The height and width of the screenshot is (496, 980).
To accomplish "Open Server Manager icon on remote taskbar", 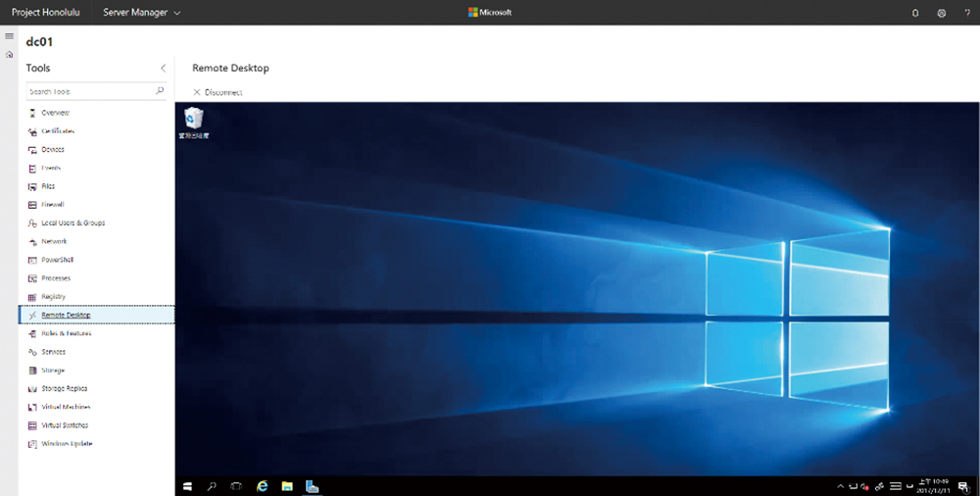I will [x=312, y=486].
